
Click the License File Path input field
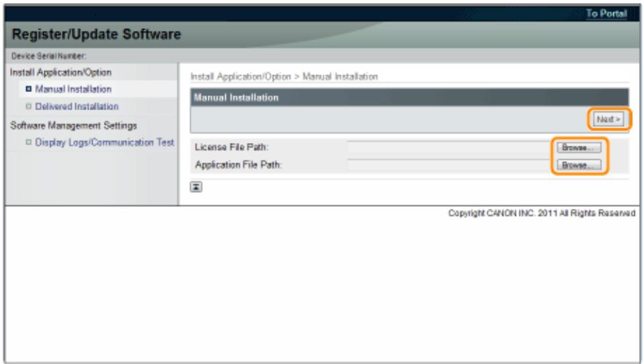point(450,147)
